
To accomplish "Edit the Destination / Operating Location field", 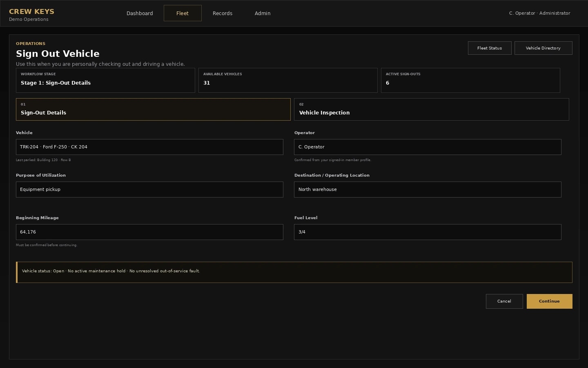I will 428,189.
